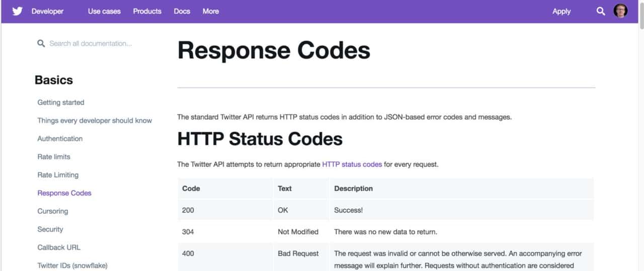Go to the Developer home link
Viewport: 644px width, 271px height.
[47, 11]
